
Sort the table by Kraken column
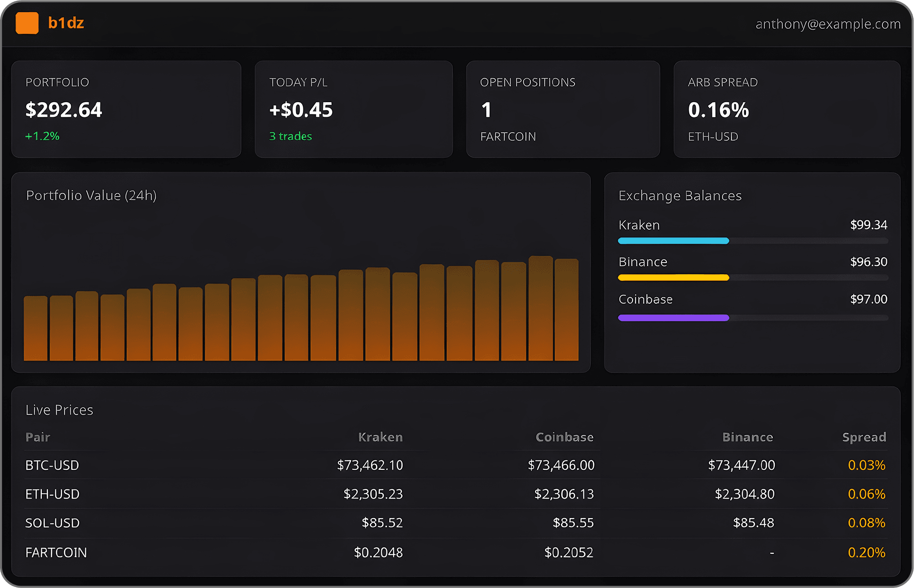coord(380,437)
